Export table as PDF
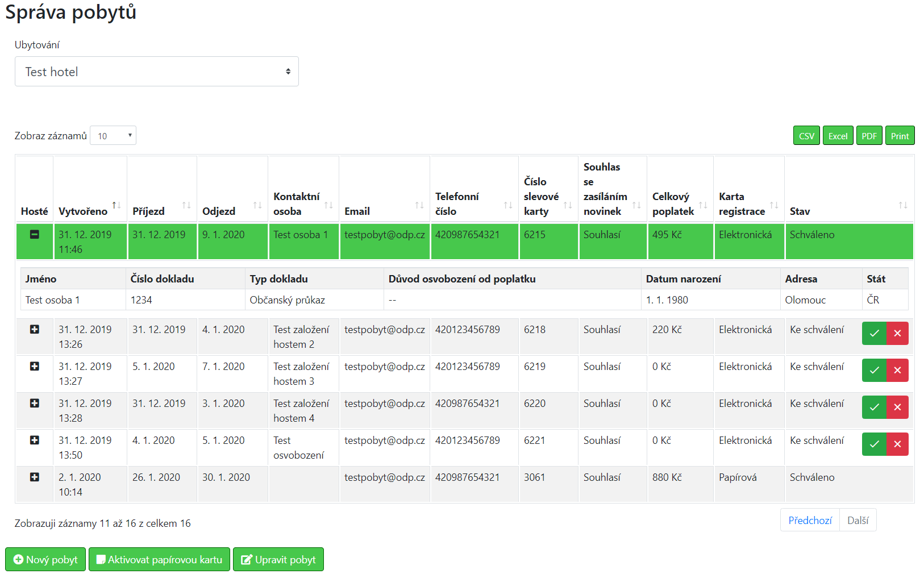Image resolution: width=924 pixels, height=578 pixels. pyautogui.click(x=869, y=135)
